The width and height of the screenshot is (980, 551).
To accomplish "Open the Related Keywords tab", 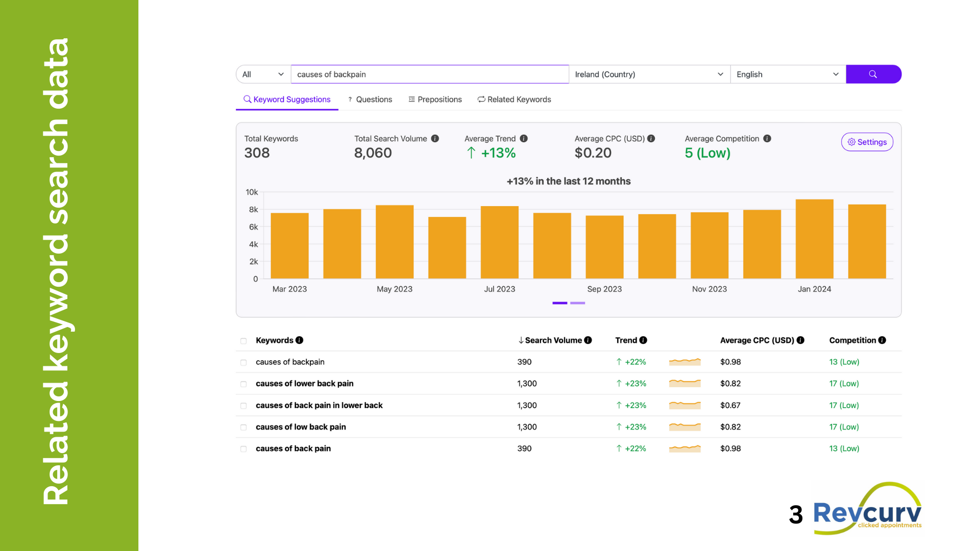I will (x=514, y=99).
